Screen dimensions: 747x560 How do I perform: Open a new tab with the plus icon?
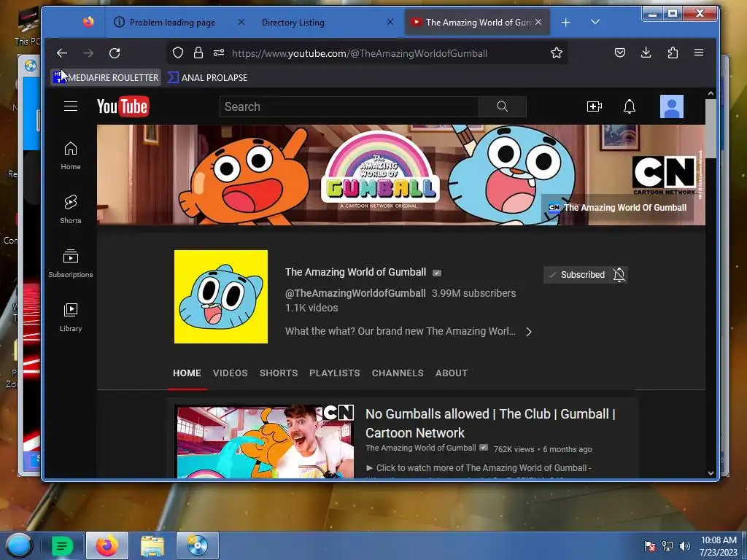point(565,23)
